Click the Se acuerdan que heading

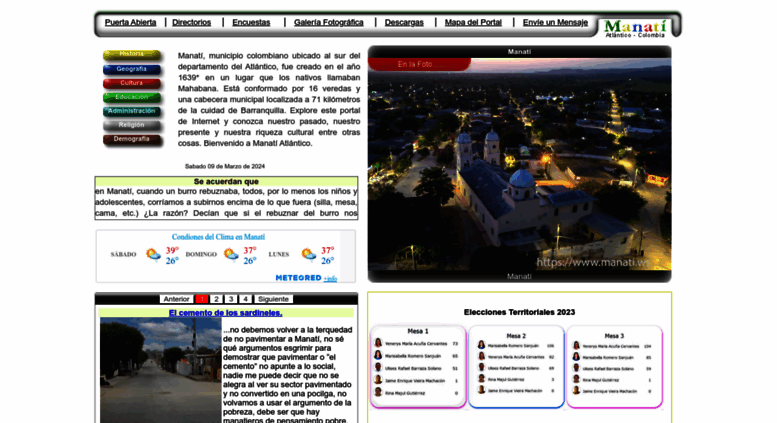point(226,181)
